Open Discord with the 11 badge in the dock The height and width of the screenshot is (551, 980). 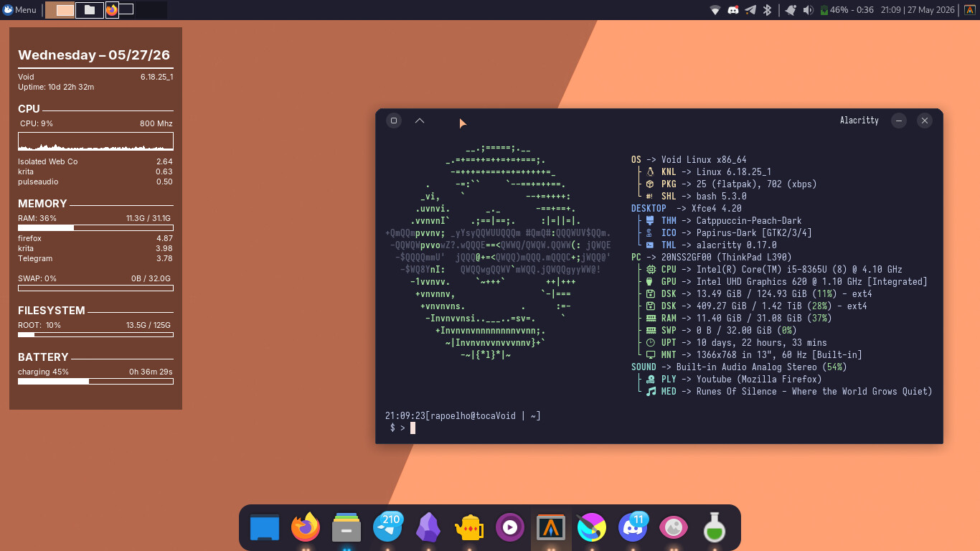tap(633, 527)
